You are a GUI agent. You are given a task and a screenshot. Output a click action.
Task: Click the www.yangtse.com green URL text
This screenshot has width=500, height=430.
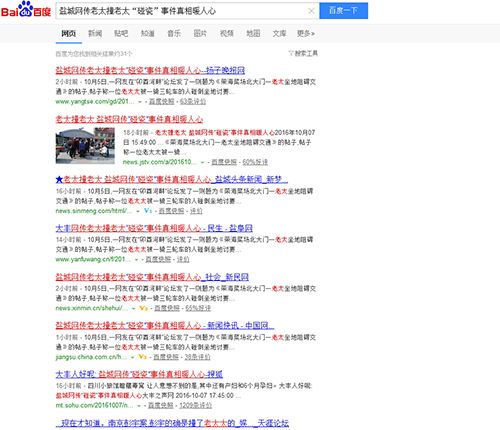(x=95, y=101)
